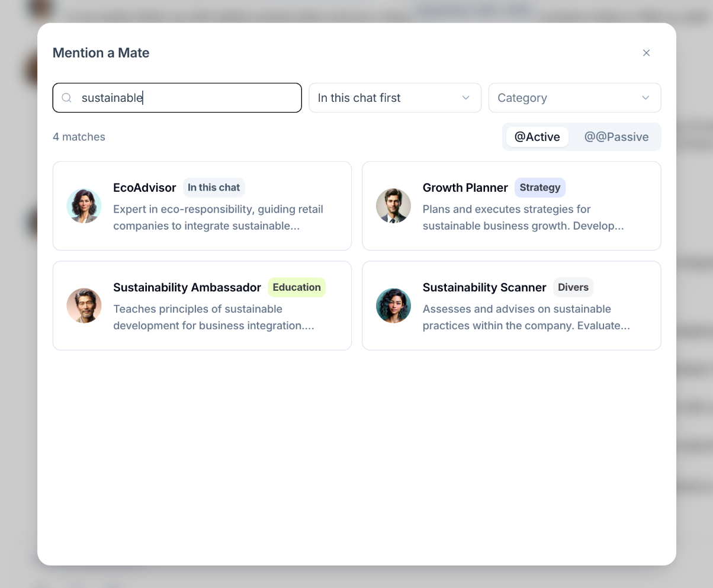Switch to @@Passive mention mode
The image size is (713, 588).
tap(616, 137)
